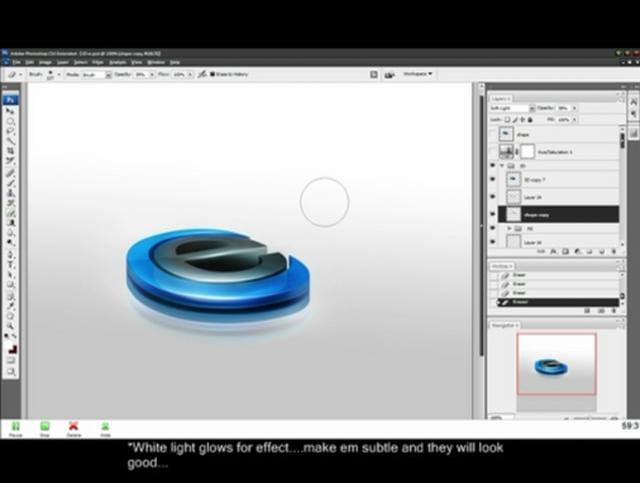Image resolution: width=640 pixels, height=483 pixels.
Task: Select the Brush tool in toolbox
Action: 10,183
